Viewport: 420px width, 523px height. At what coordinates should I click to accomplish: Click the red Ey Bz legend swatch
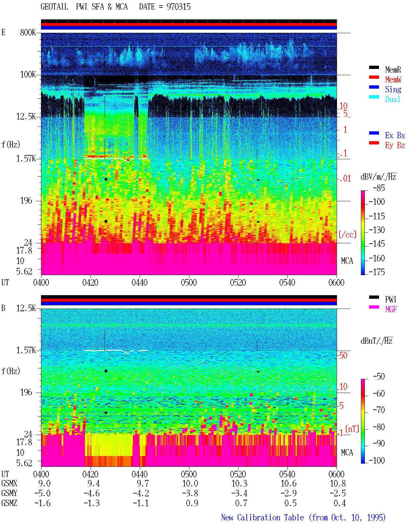[374, 143]
